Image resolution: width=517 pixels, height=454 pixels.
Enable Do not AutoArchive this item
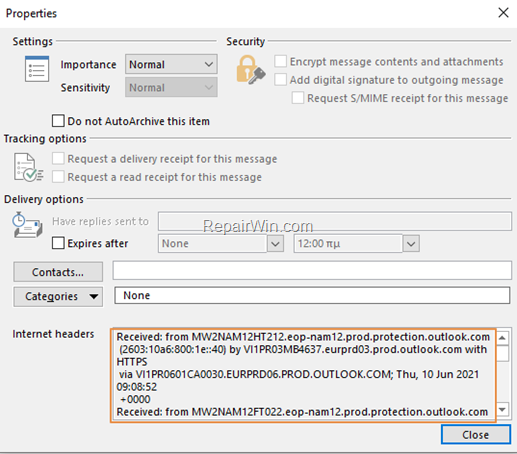coord(58,121)
